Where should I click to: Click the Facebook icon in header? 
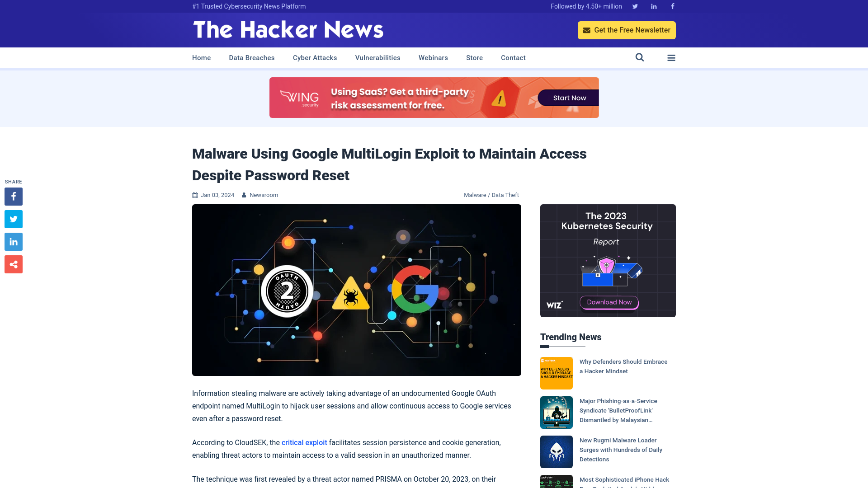[672, 6]
